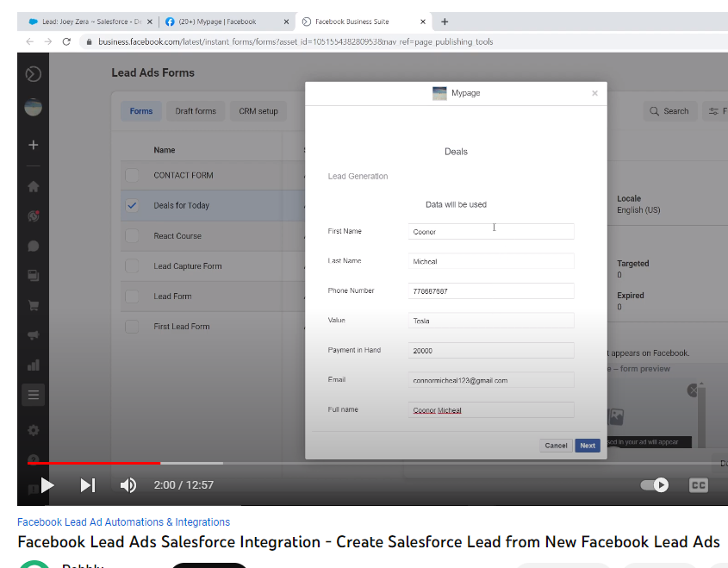
Task: Click the Next button in dialog
Action: click(x=588, y=446)
